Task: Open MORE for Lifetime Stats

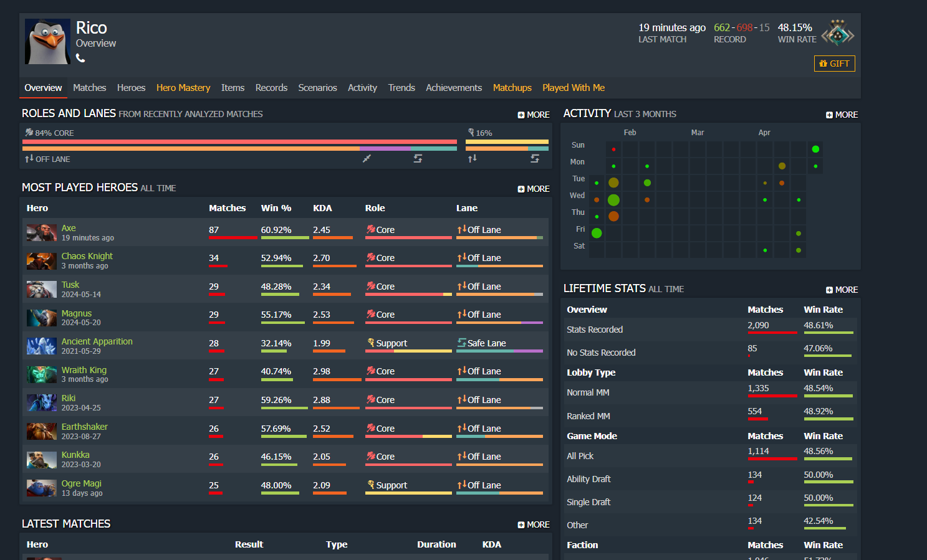Action: [842, 290]
